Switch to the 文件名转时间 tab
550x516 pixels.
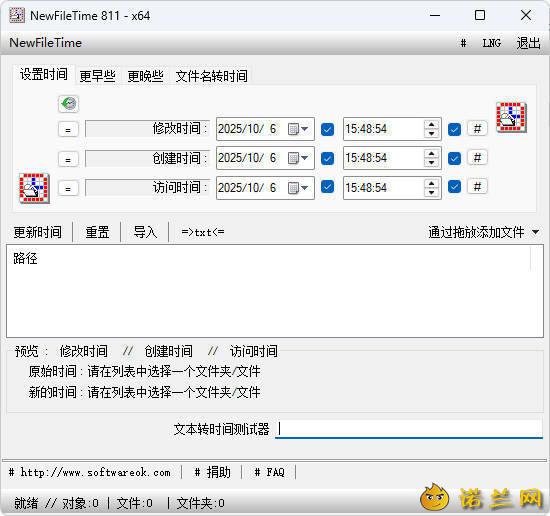pyautogui.click(x=212, y=76)
